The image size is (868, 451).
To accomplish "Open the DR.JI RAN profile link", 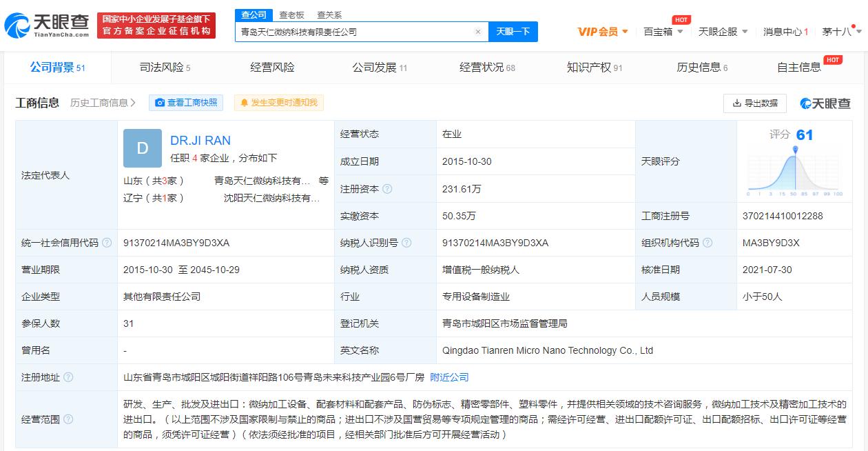I will point(200,140).
